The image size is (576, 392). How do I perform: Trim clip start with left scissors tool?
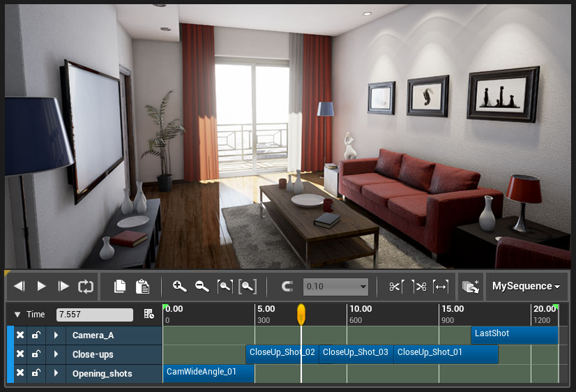click(x=396, y=286)
